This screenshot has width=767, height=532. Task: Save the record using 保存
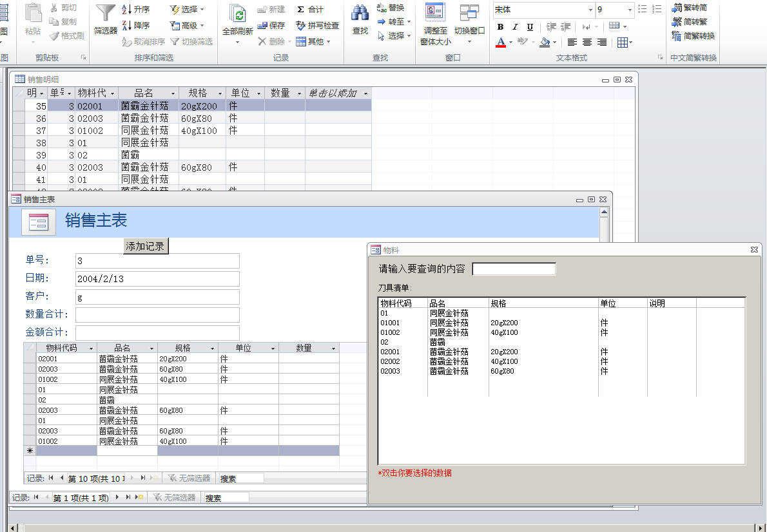coord(271,25)
